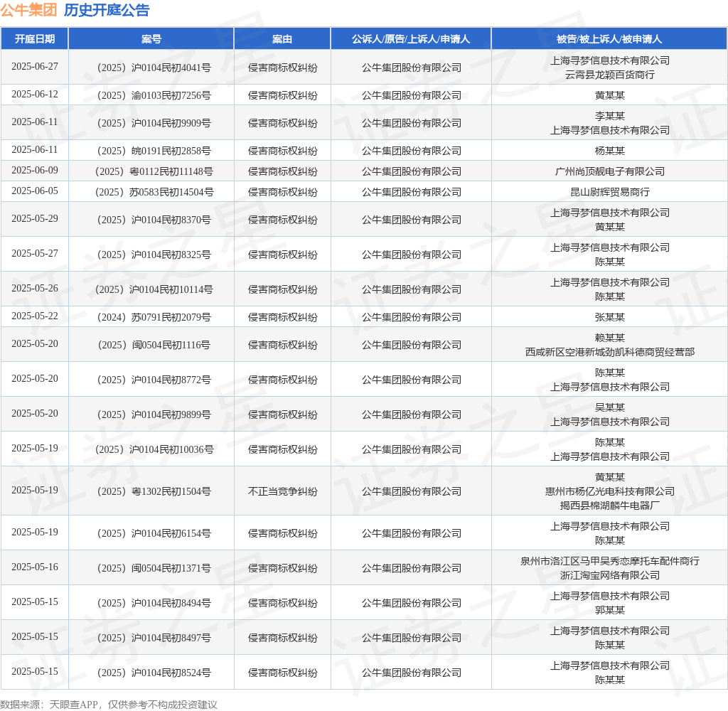Click case number （2025）渝0103民初7256号

pos(154,96)
